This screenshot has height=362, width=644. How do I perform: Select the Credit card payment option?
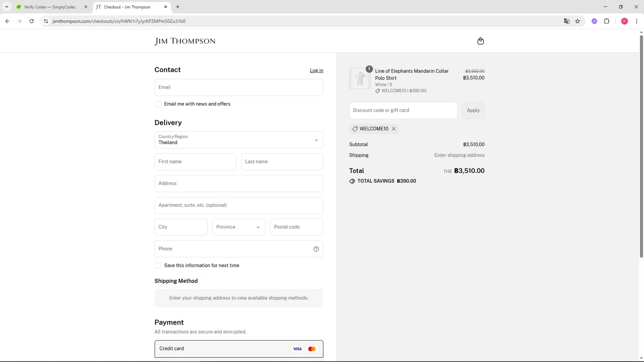click(239, 349)
